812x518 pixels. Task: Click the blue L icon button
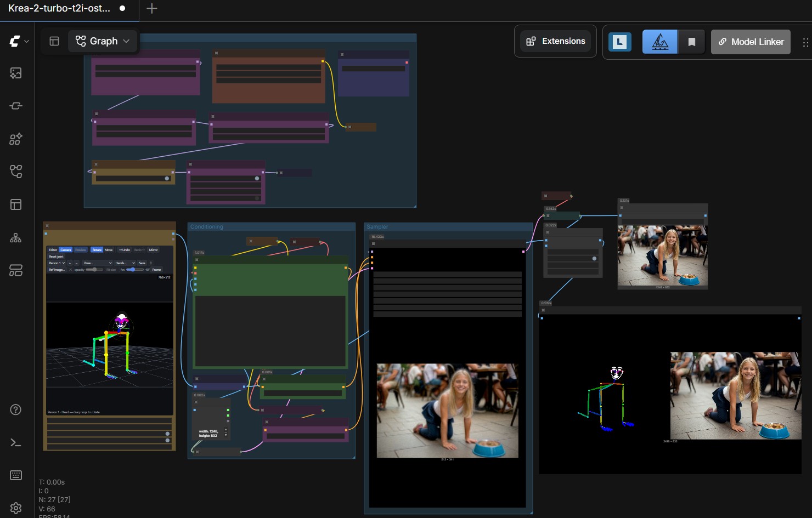pyautogui.click(x=620, y=42)
